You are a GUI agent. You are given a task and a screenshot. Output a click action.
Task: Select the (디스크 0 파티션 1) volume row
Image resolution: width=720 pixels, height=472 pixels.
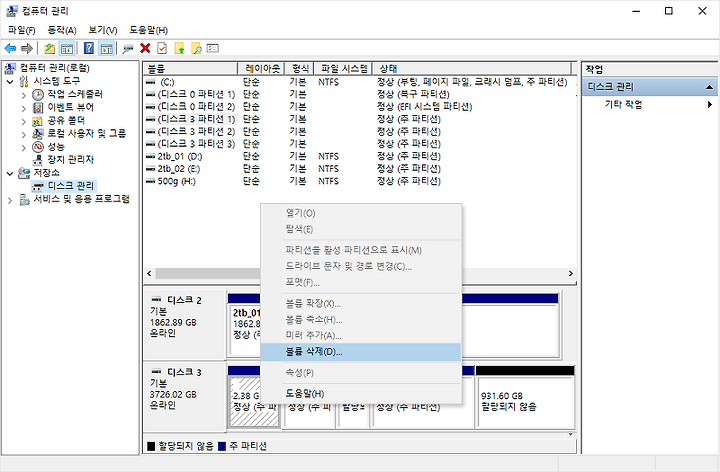tap(359, 94)
